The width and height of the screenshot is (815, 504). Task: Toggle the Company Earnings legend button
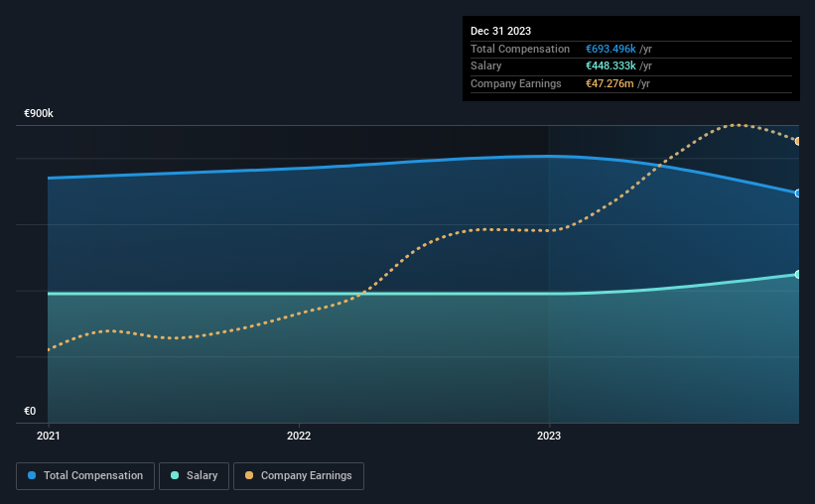coord(299,476)
